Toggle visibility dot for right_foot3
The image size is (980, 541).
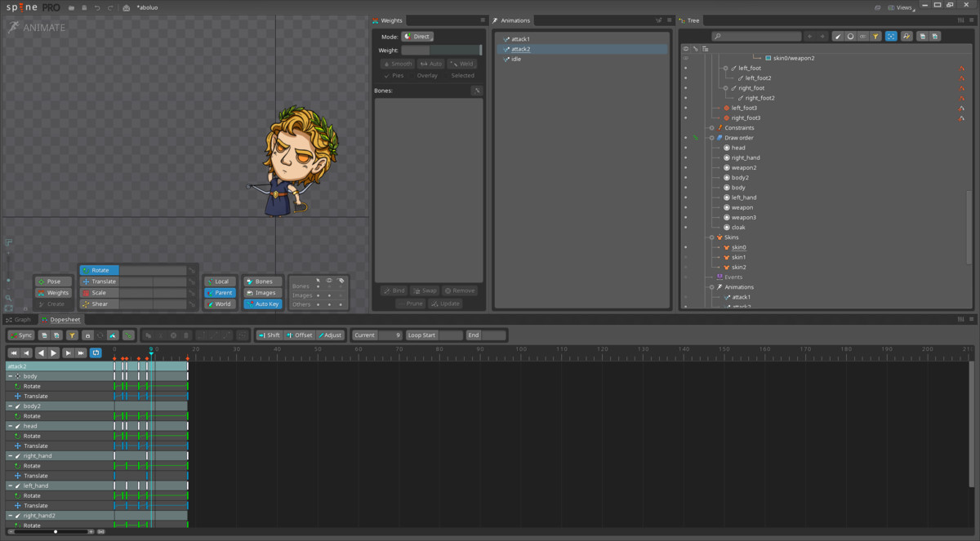click(x=685, y=118)
